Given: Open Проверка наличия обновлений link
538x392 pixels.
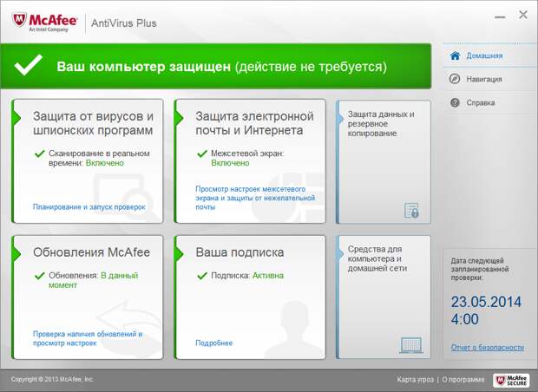Looking at the screenshot, I should click(88, 338).
